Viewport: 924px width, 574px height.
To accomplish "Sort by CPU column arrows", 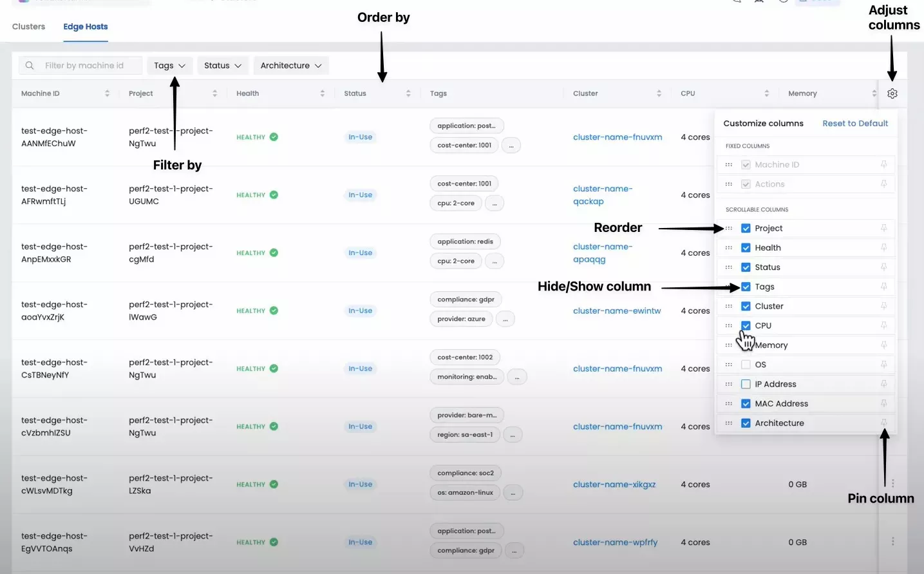I will [766, 93].
